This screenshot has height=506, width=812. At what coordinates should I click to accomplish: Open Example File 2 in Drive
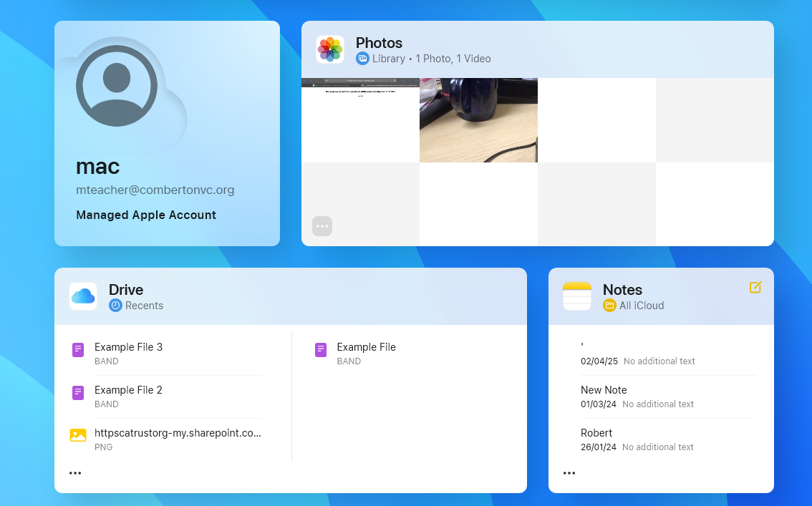[166, 396]
